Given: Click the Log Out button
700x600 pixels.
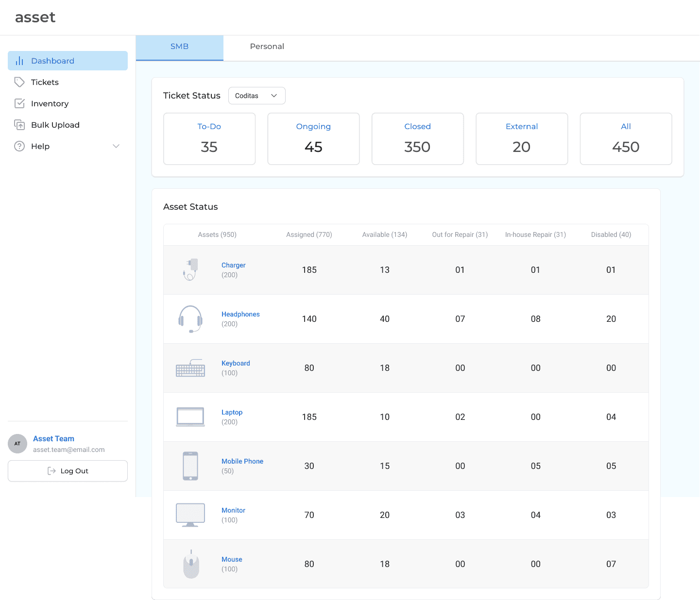Looking at the screenshot, I should [68, 471].
